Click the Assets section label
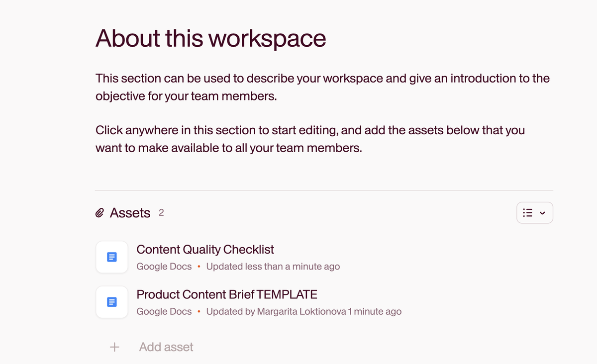597x364 pixels. point(130,213)
